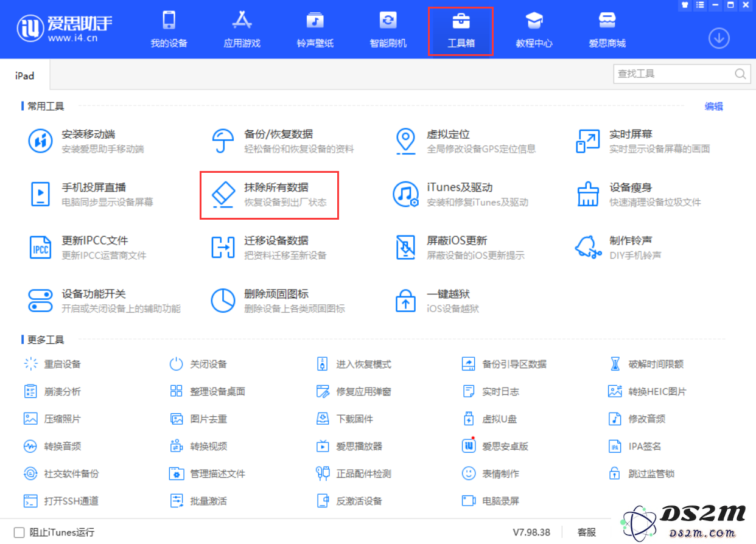Open 屏蔽iOS更新 tool

459,247
